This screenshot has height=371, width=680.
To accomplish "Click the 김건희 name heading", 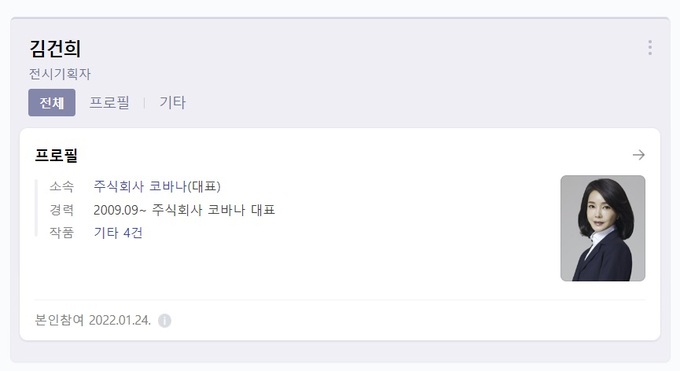I will click(55, 48).
